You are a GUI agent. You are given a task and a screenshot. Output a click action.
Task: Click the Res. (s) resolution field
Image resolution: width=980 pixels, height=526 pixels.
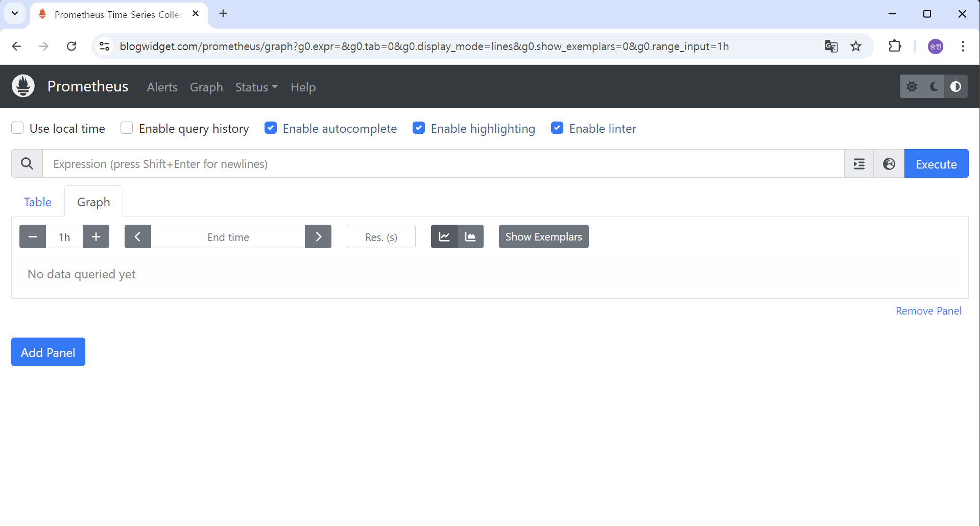coord(381,236)
